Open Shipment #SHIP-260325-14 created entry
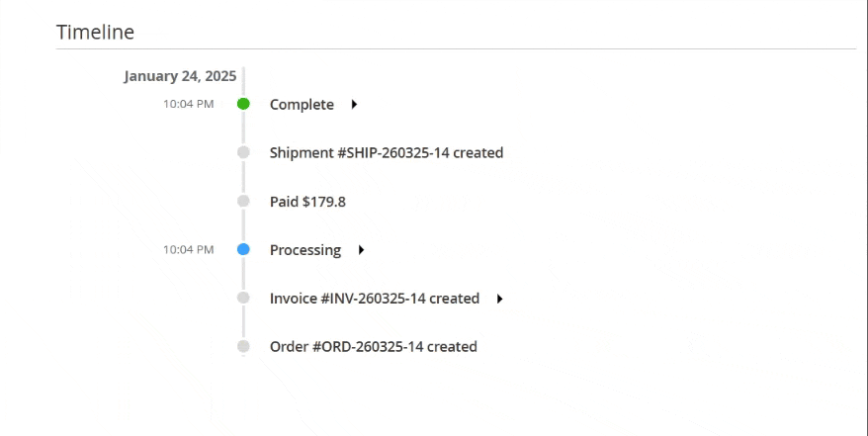Screen dimensions: 868x436 tap(387, 153)
